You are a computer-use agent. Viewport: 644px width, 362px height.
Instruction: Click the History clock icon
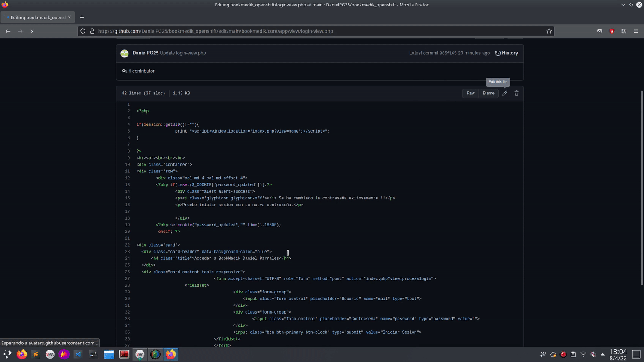point(498,53)
